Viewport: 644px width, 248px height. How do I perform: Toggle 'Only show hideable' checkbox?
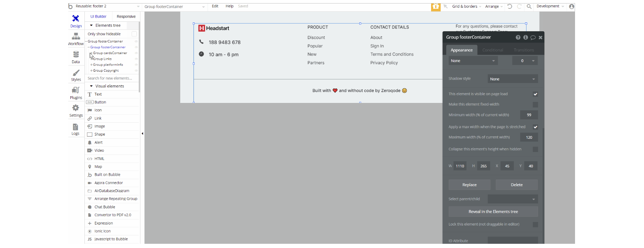pos(134,34)
